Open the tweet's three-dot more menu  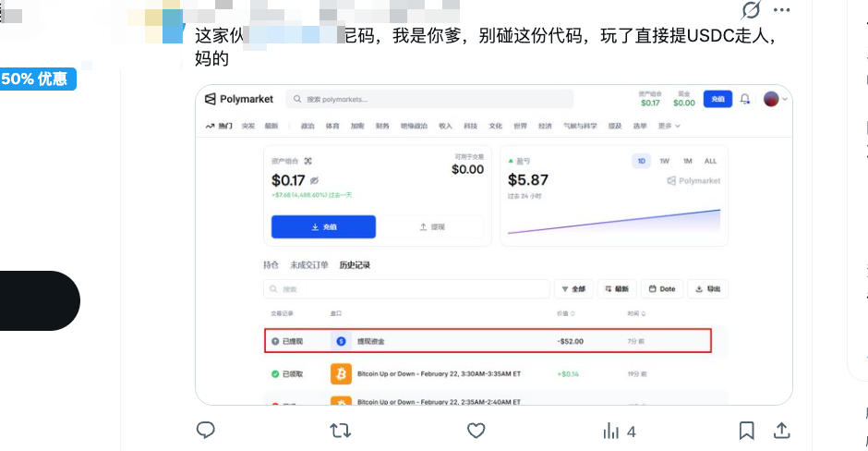(x=781, y=10)
